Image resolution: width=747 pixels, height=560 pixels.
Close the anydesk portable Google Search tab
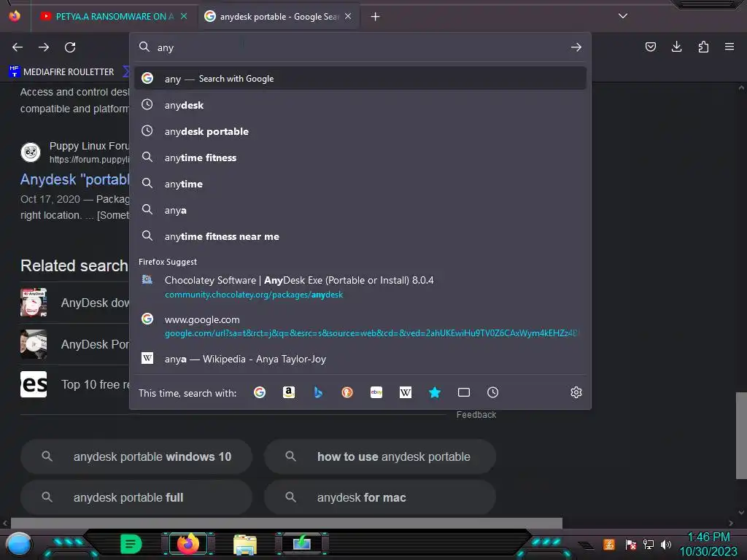348,16
